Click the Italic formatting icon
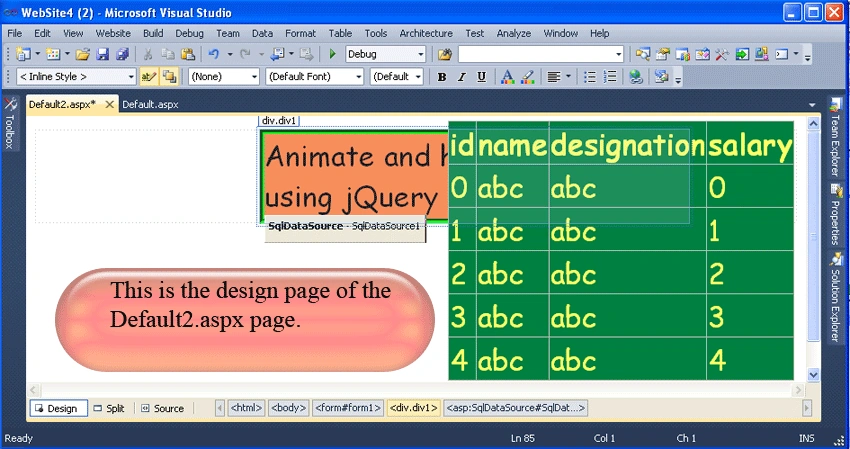Image resolution: width=850 pixels, height=449 pixels. [x=462, y=77]
